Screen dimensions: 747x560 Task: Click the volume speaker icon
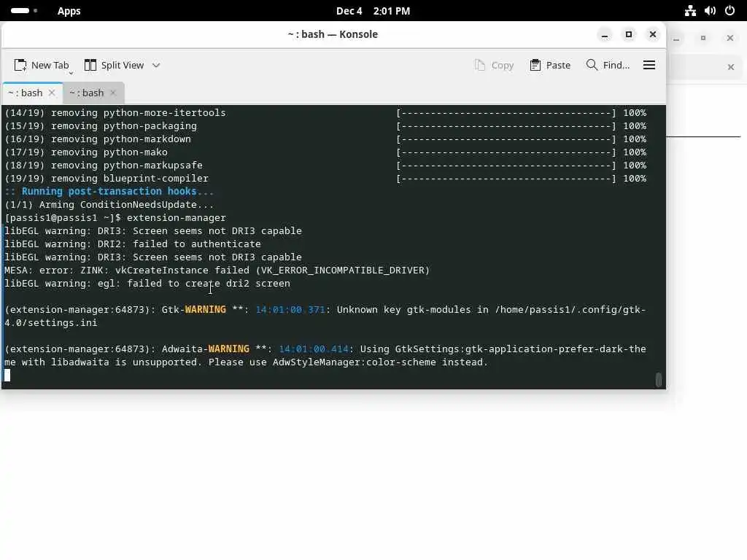[710, 11]
